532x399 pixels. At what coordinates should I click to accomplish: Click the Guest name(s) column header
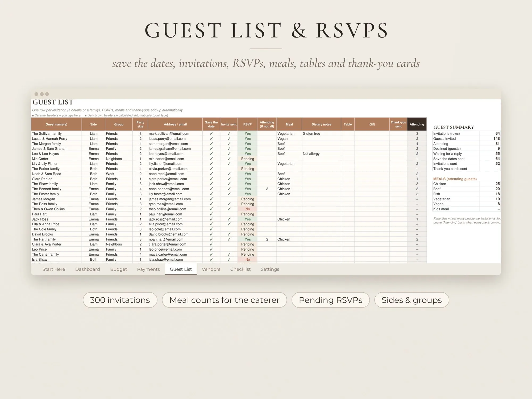coord(56,124)
